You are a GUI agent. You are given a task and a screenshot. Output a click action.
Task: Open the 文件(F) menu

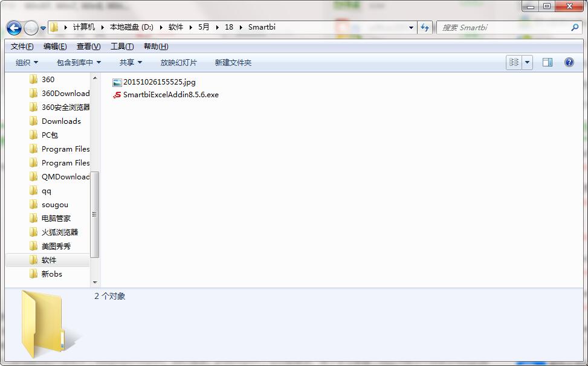coord(22,47)
